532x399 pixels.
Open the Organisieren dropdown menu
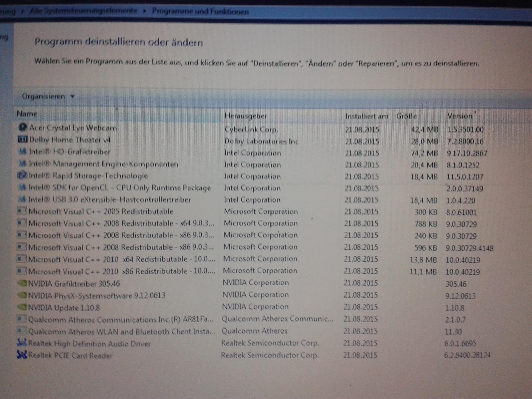click(x=48, y=96)
